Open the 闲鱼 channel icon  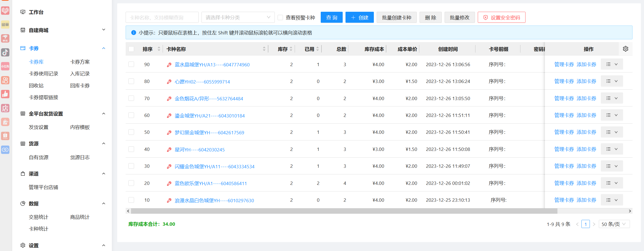coord(5,24)
